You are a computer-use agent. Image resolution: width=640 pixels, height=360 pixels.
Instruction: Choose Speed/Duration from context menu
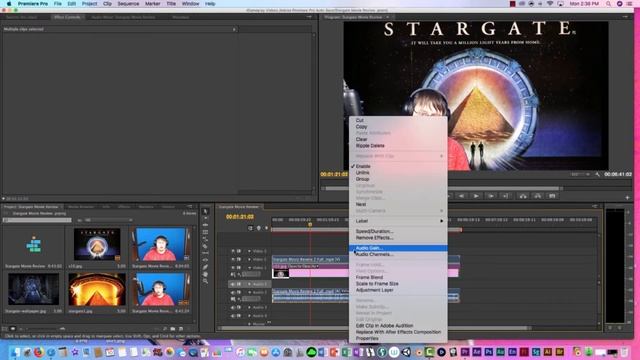point(374,231)
